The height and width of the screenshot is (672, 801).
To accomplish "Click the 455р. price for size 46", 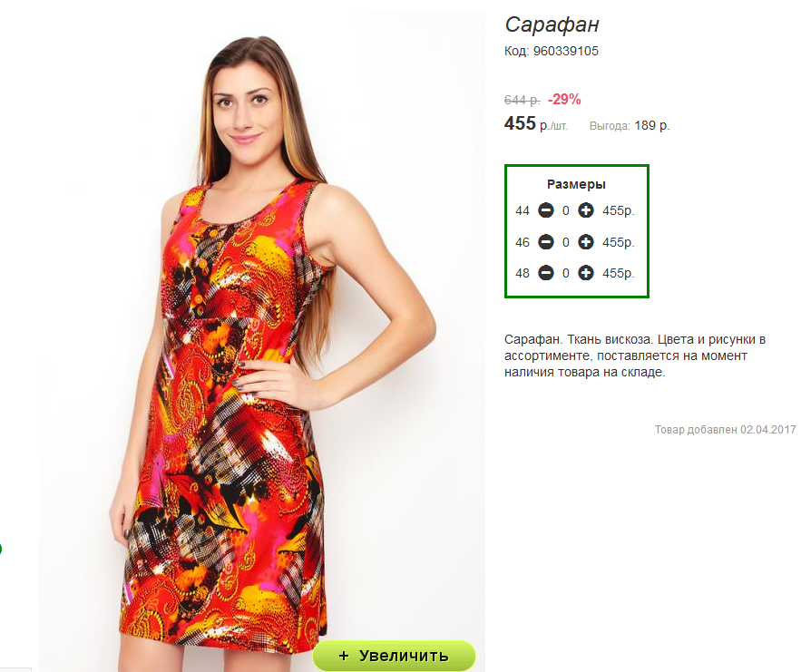I will coord(618,242).
